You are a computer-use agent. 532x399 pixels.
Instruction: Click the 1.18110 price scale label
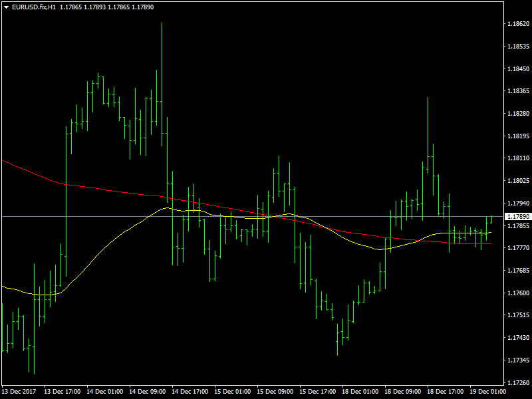pos(518,158)
